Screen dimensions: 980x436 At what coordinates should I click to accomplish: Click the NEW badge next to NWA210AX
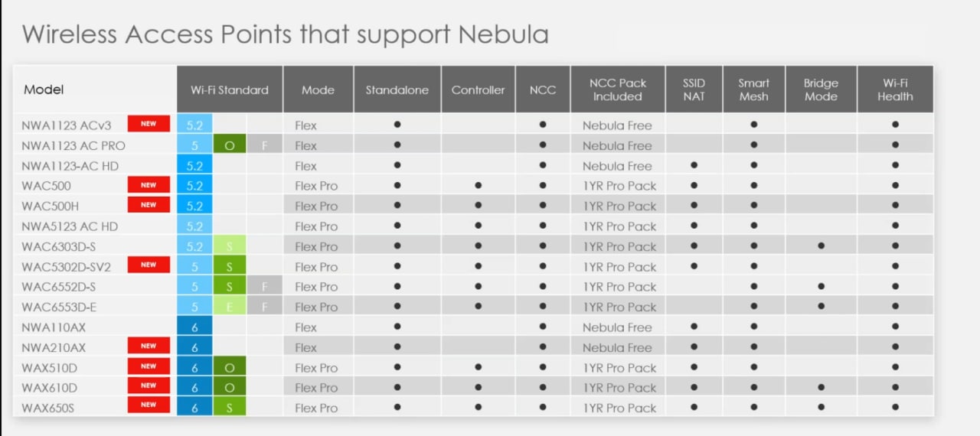149,347
